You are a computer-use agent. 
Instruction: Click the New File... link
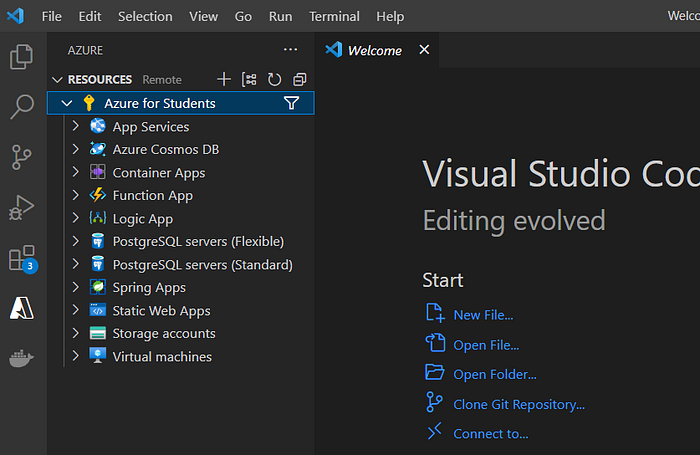pyautogui.click(x=483, y=315)
